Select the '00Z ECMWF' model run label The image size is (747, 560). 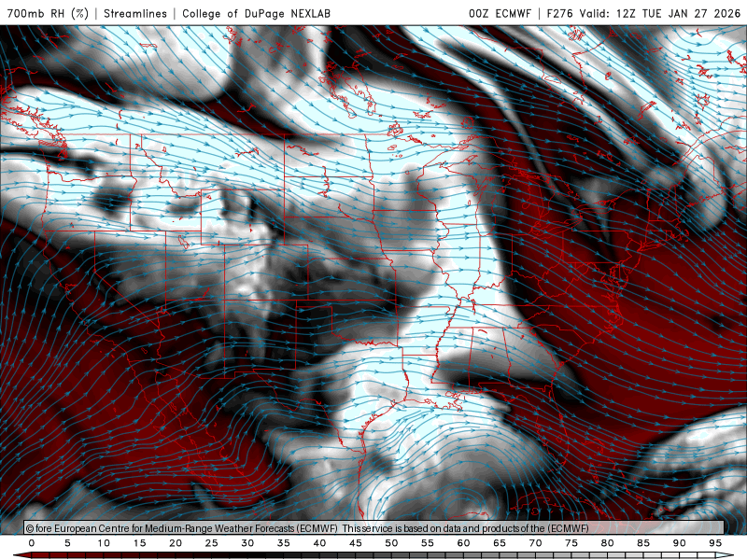500,13
